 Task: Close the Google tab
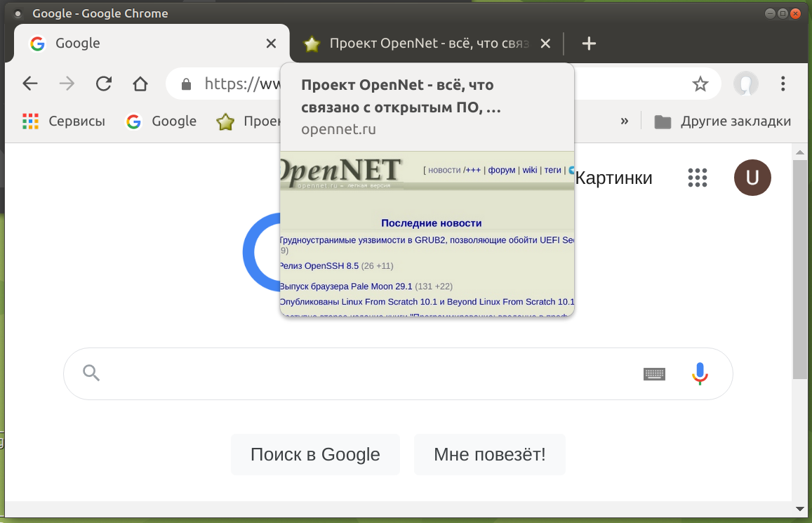(271, 44)
